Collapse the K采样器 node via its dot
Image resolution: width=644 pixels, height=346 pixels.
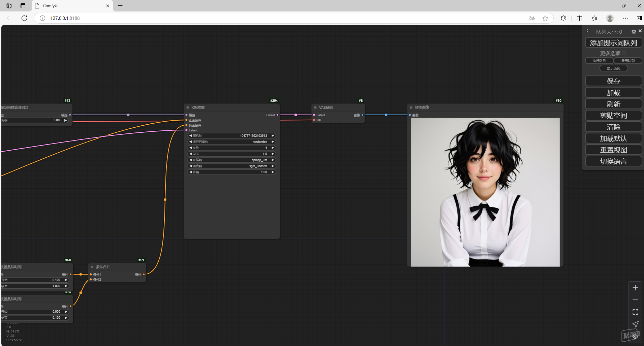188,107
